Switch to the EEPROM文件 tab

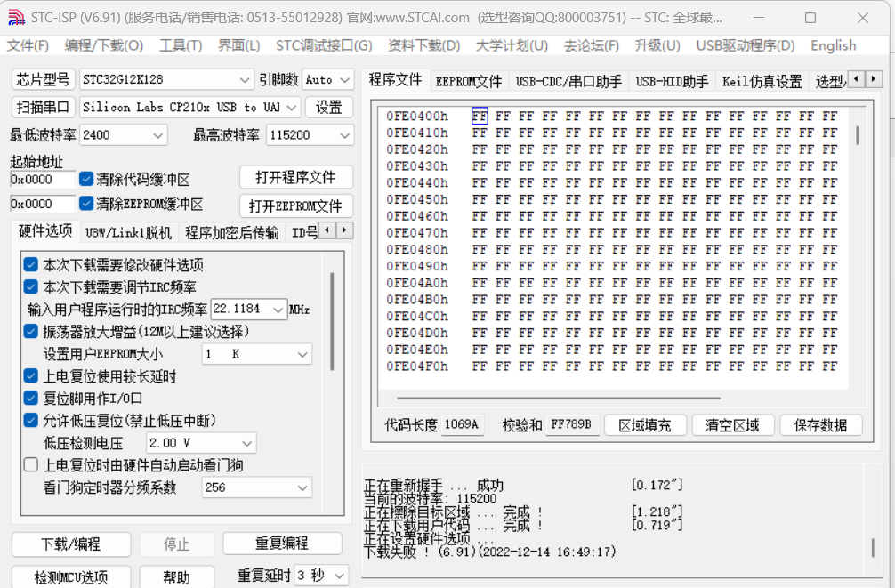coord(468,82)
